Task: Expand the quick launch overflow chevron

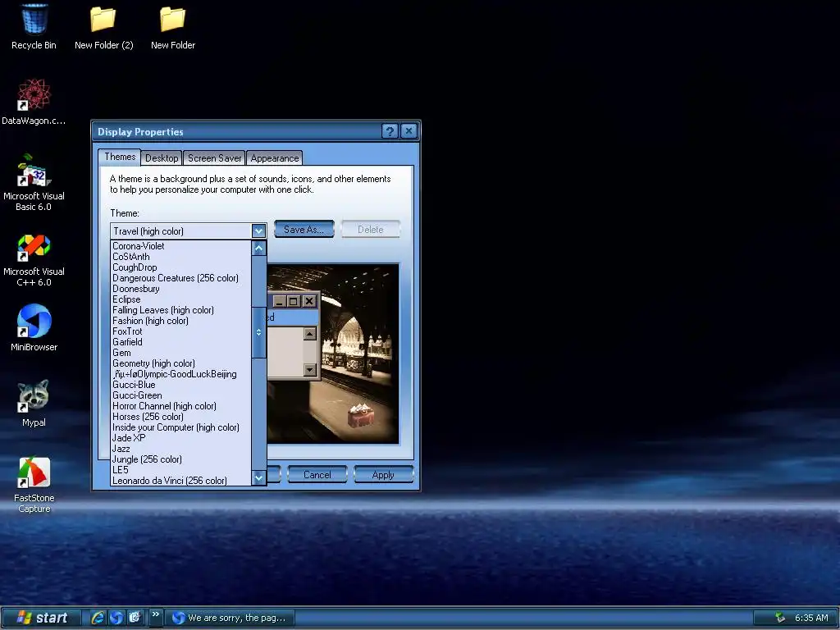Action: coord(155,614)
